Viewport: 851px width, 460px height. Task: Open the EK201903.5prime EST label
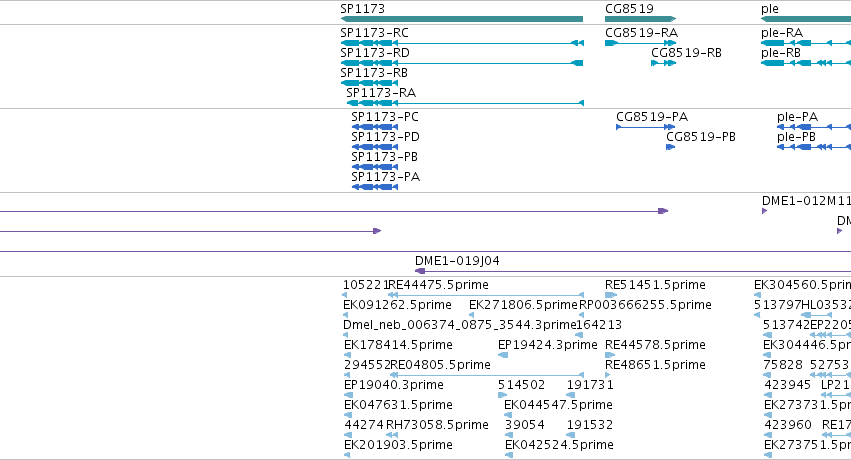pyautogui.click(x=398, y=445)
